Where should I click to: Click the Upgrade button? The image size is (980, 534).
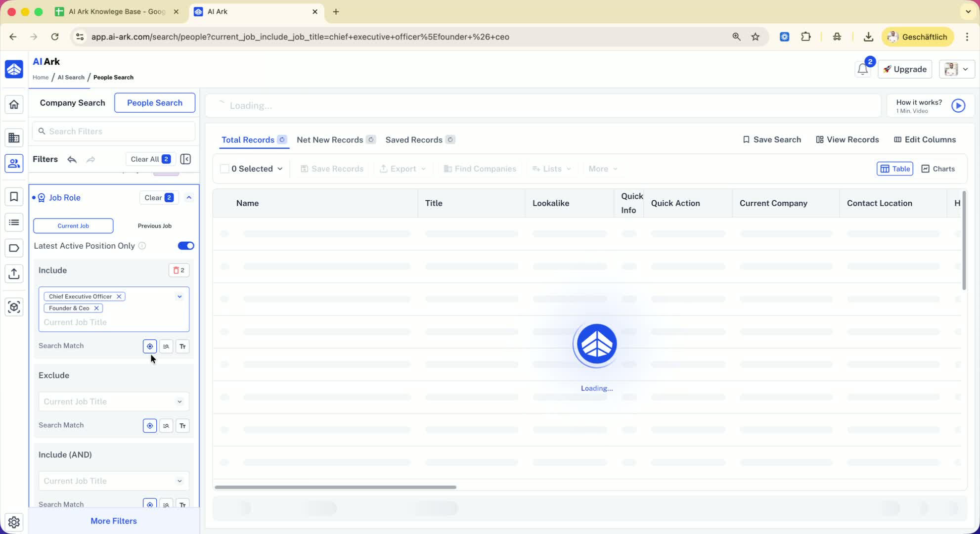point(905,69)
